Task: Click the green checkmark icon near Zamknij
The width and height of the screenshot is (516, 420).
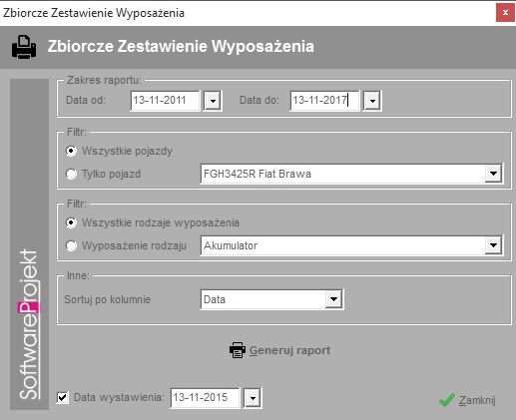Action: (x=447, y=400)
